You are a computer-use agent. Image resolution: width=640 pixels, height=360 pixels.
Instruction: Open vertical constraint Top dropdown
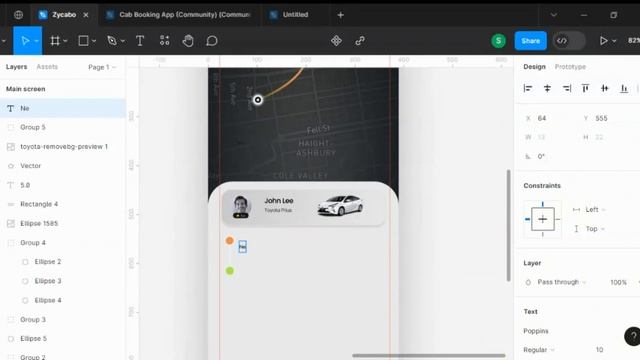pyautogui.click(x=595, y=229)
